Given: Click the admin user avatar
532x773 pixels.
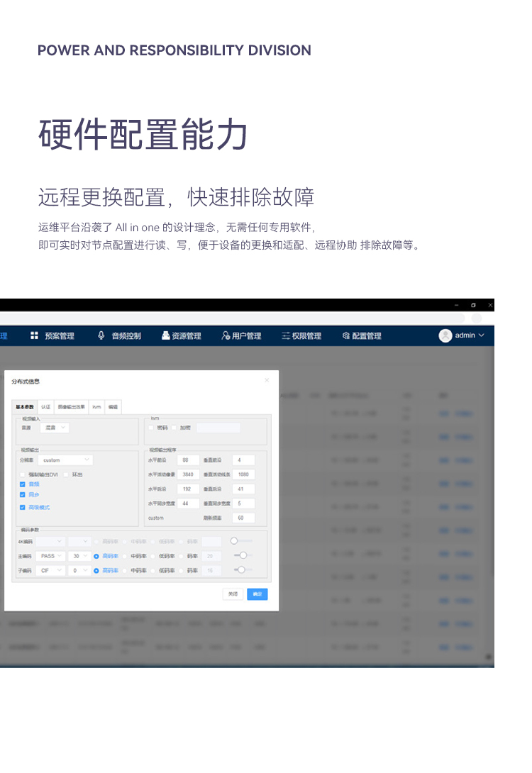Looking at the screenshot, I should pyautogui.click(x=445, y=335).
